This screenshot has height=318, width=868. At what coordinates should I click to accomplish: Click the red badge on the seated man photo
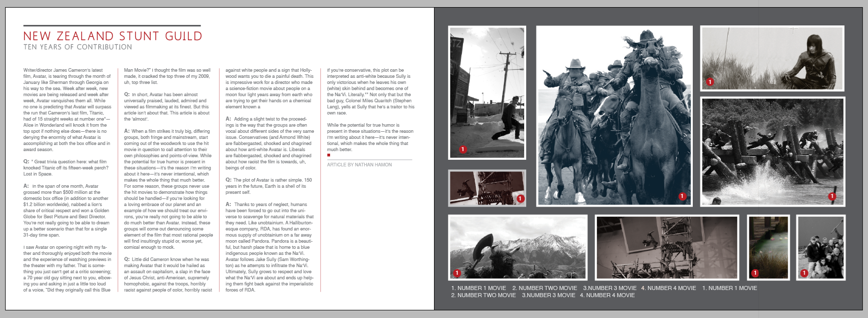coord(710,81)
